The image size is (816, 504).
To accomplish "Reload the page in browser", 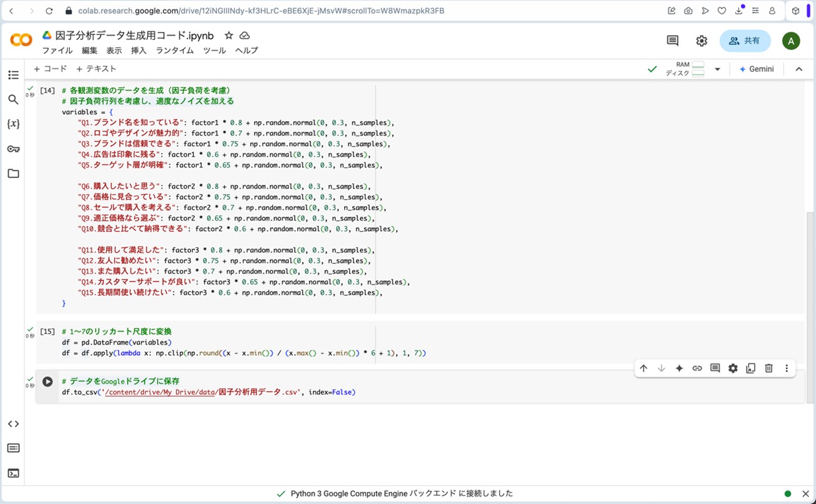I will [x=50, y=11].
